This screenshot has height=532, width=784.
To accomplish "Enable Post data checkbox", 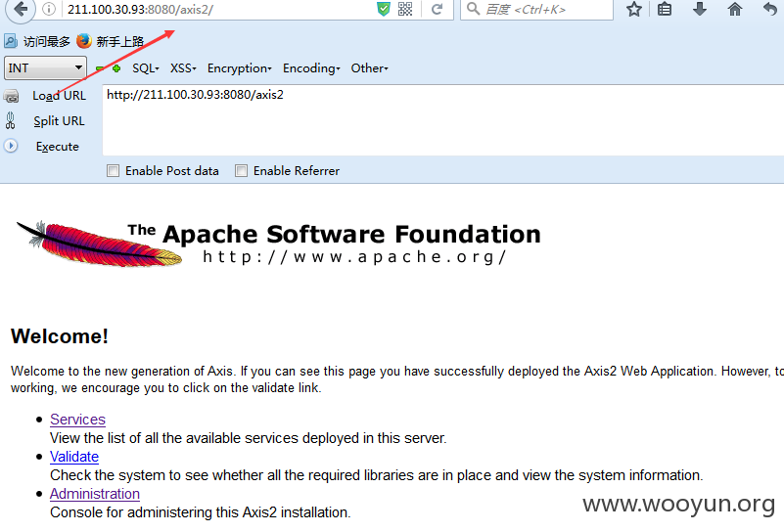I will (x=113, y=171).
